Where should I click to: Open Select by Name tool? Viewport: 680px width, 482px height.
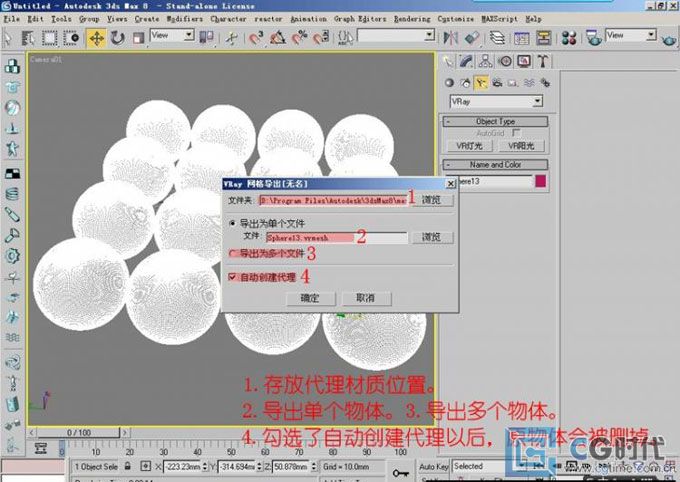click(x=28, y=38)
